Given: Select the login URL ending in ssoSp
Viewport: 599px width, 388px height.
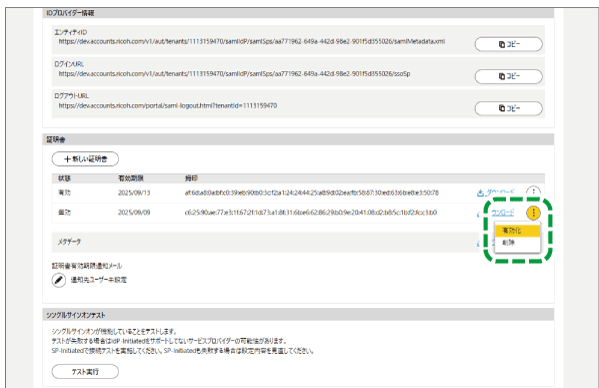Looking at the screenshot, I should [x=234, y=74].
